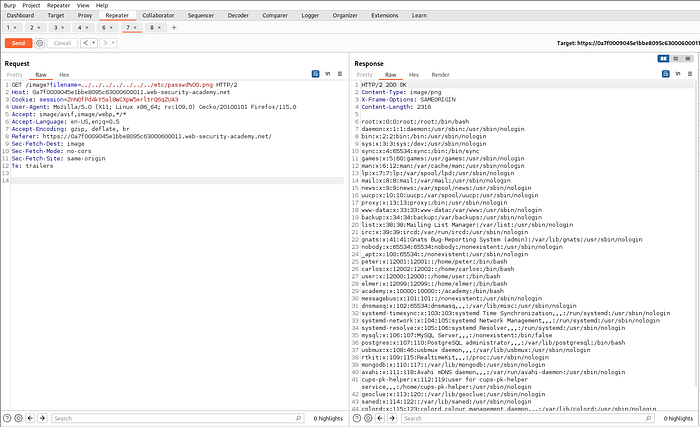Add a new Repeater tab
The image size is (700, 427).
coord(174,28)
